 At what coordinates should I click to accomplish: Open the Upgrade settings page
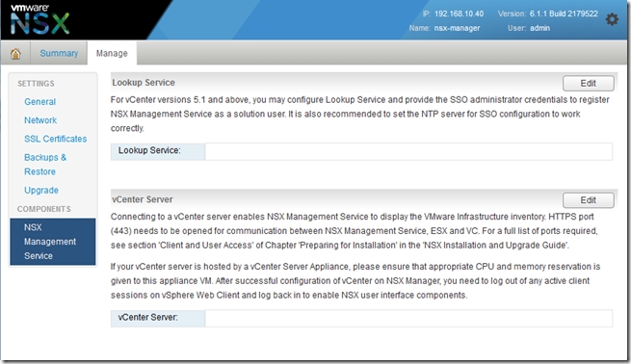pos(41,191)
